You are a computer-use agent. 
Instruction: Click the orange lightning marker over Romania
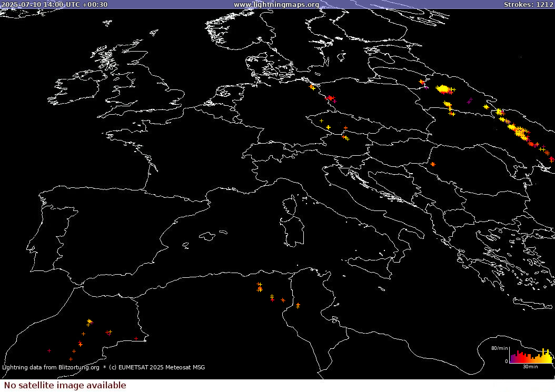pos(433,165)
